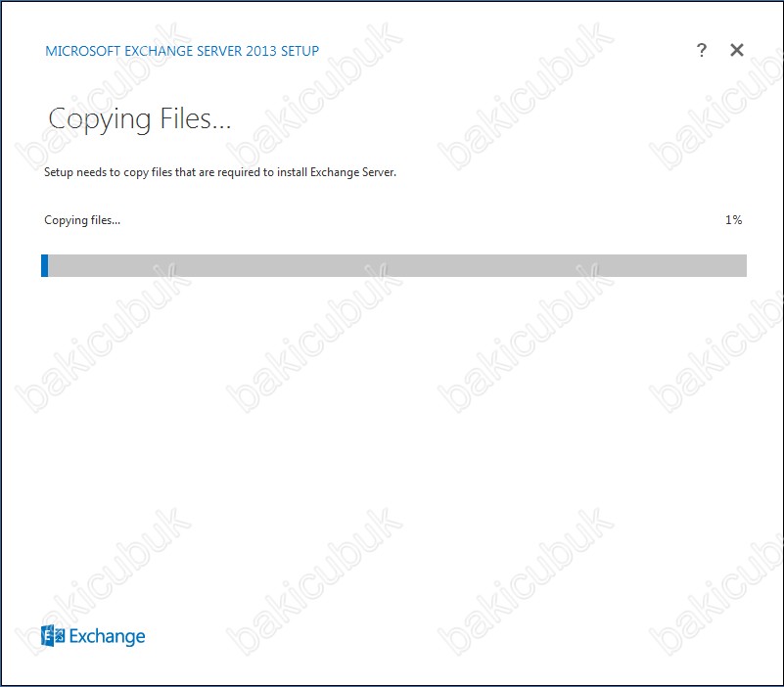Screen dimensions: 784x687
Task: Click the Microsoft Exchange Server 2013 Setup title
Action: coord(182,51)
